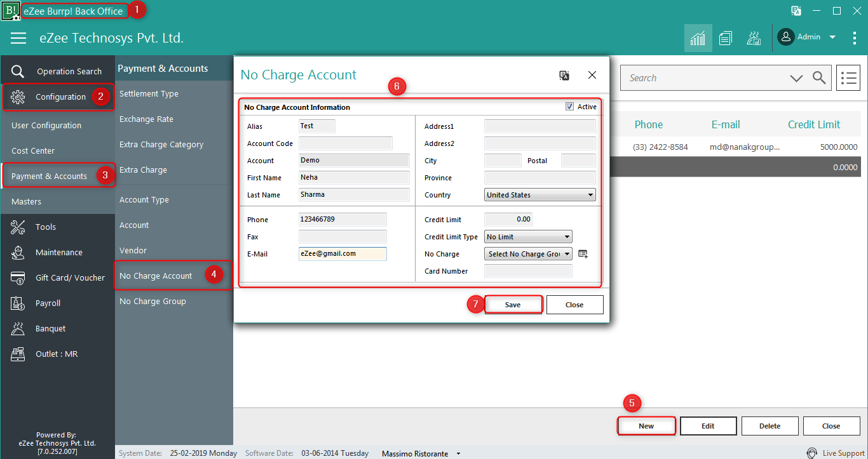
Task: Select Exchange Rate submenu item
Action: pos(146,119)
